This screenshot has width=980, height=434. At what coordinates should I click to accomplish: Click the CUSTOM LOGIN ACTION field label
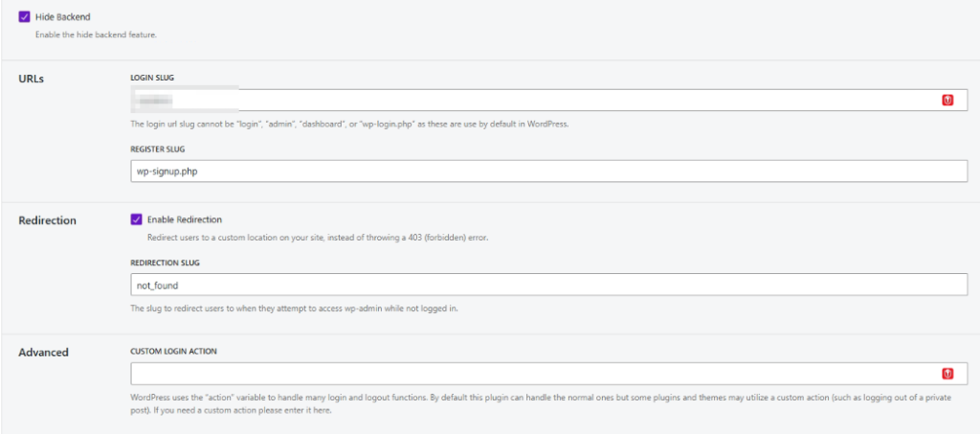[174, 352]
